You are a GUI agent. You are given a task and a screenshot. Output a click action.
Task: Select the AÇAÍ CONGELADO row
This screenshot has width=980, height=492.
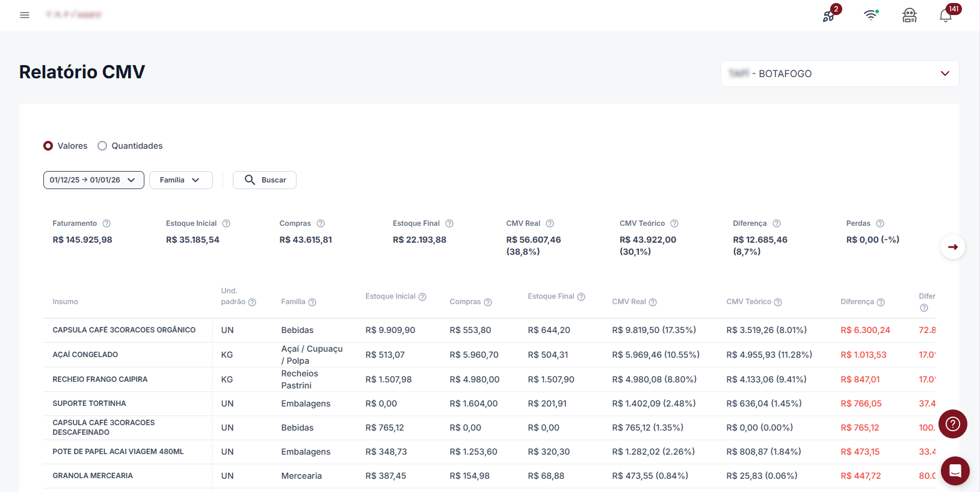[85, 355]
